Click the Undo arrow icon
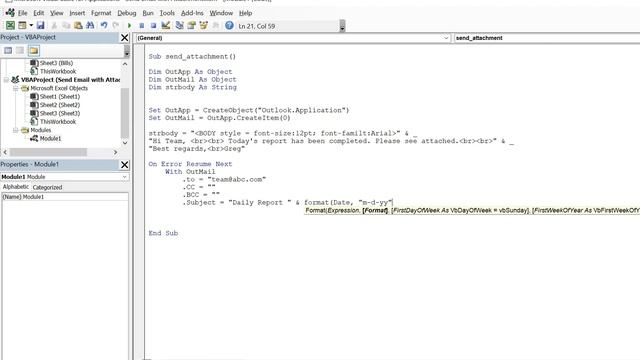Viewport: 640px width, 360px height. pos(104,25)
